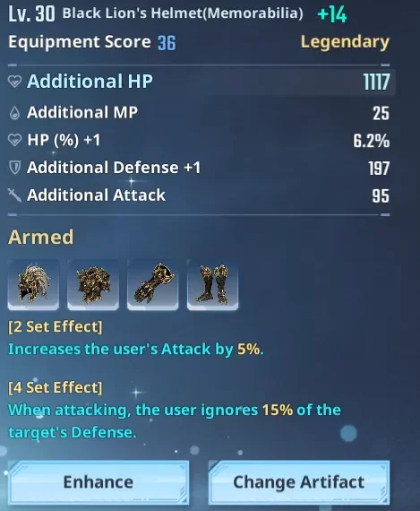
Task: Choose the Change Artifact button
Action: click(299, 482)
